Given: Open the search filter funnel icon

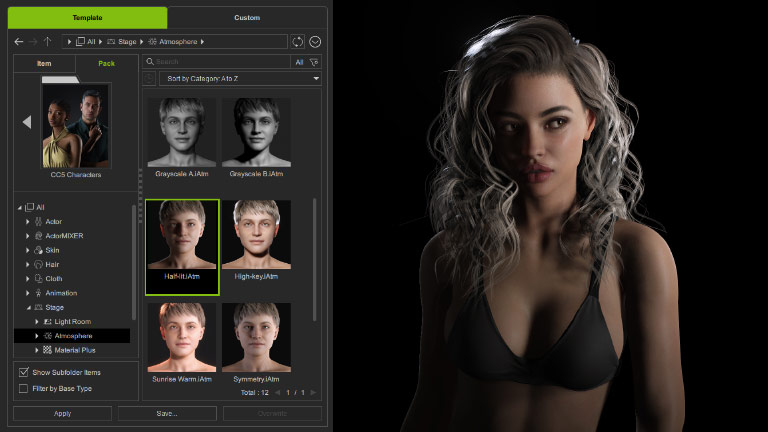Looking at the screenshot, I should (314, 62).
